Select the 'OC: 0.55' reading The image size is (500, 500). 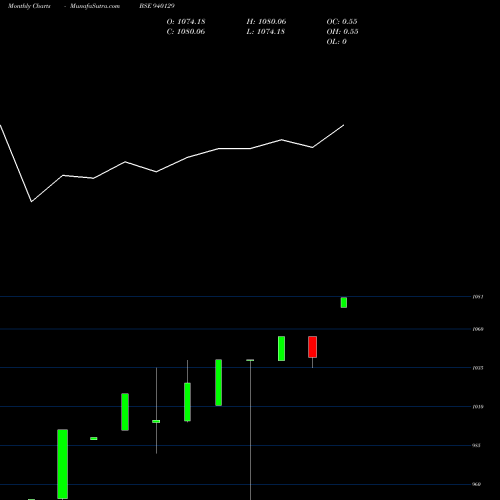pyautogui.click(x=342, y=22)
